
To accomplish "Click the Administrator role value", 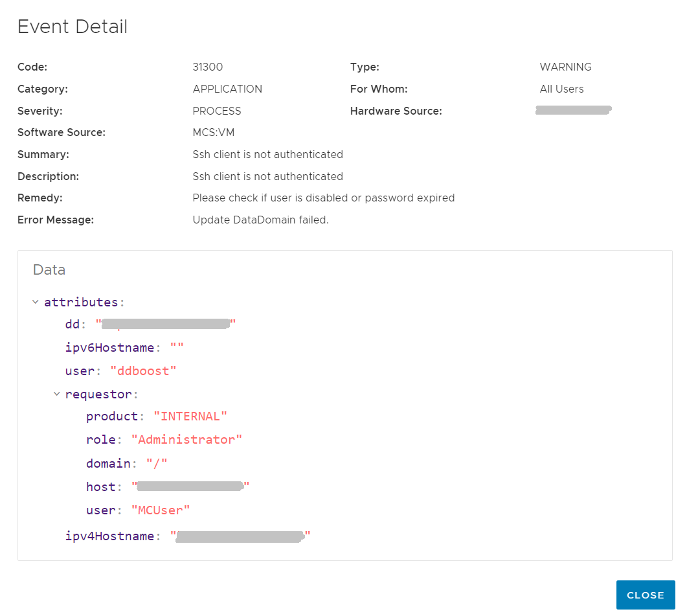I will coord(186,439).
